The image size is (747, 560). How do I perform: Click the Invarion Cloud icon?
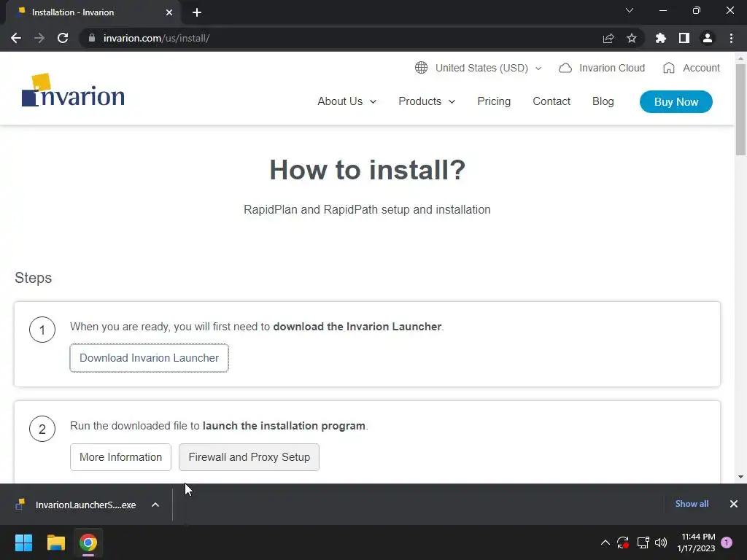(x=565, y=68)
